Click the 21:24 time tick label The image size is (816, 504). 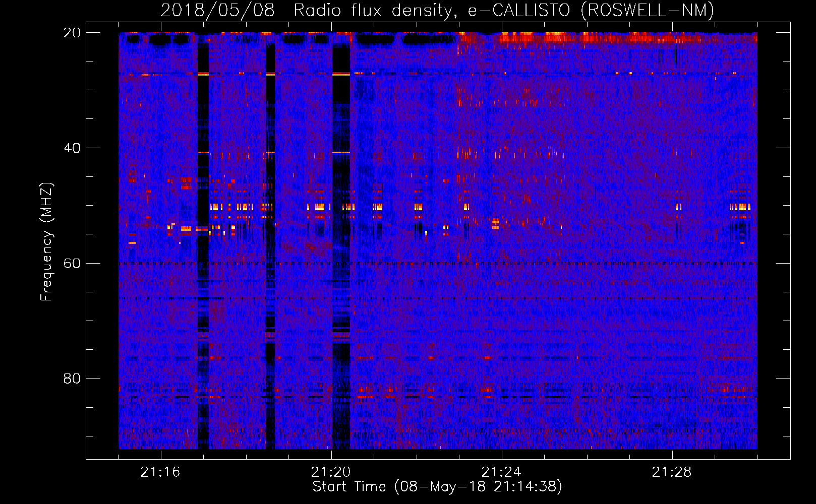click(501, 472)
